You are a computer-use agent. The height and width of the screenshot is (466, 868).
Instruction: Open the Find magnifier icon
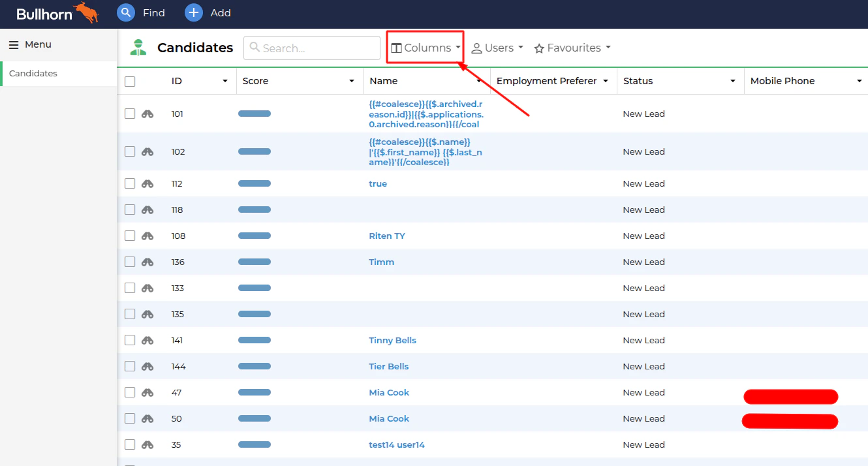pos(126,12)
